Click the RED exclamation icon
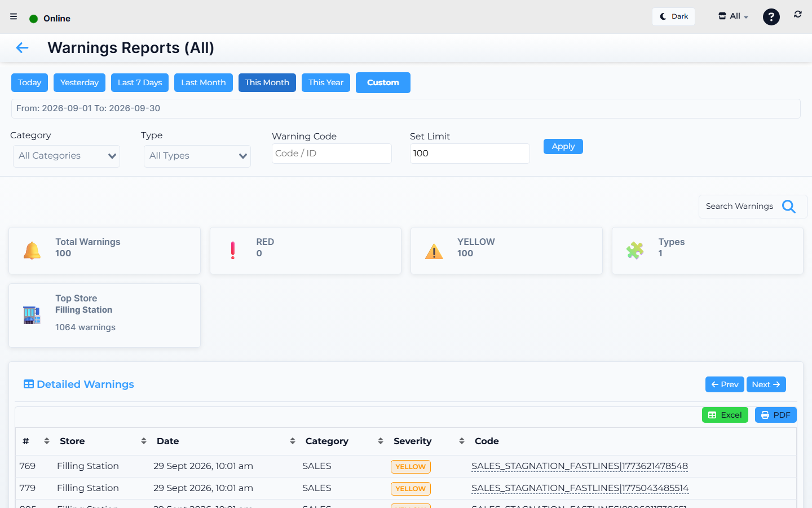This screenshot has width=812, height=508. point(233,250)
